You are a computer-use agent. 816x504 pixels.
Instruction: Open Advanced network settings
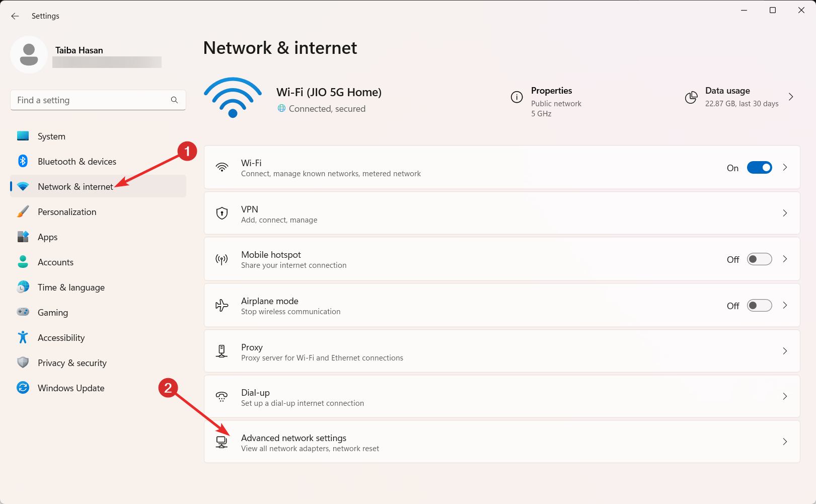[x=502, y=442]
